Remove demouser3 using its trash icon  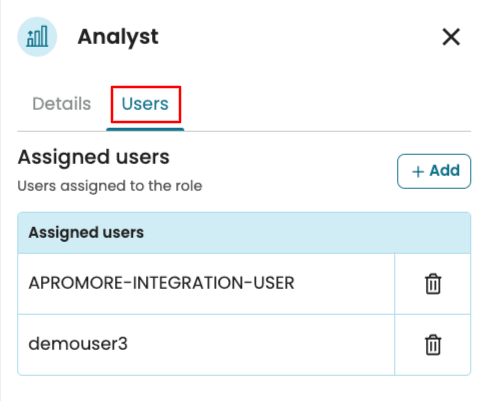click(x=433, y=345)
